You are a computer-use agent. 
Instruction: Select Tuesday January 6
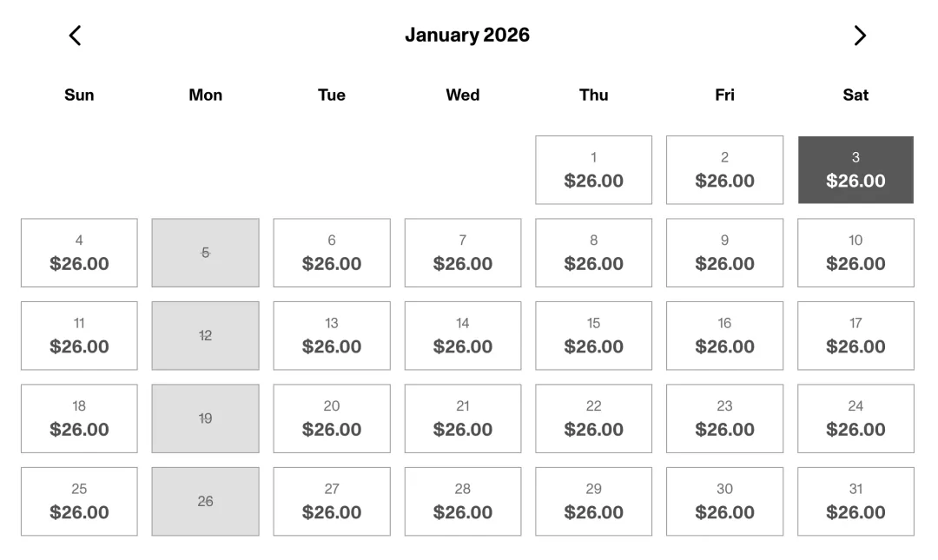pos(332,253)
